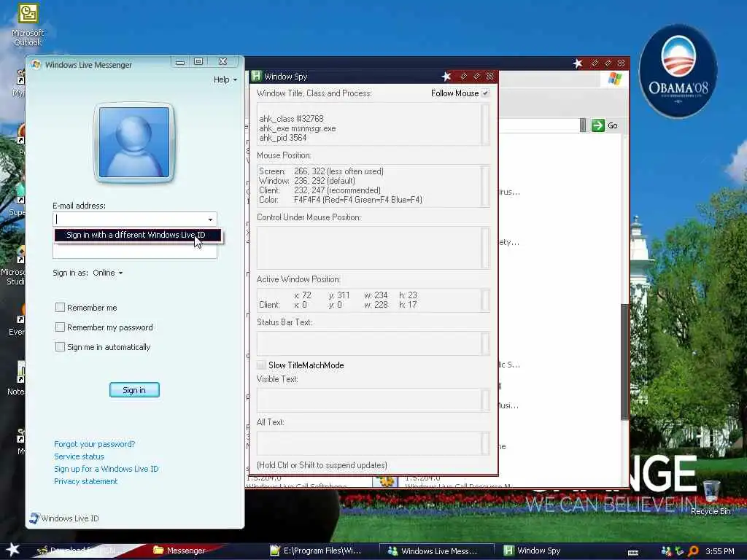Click the tray messenger buddy icon

(666, 551)
